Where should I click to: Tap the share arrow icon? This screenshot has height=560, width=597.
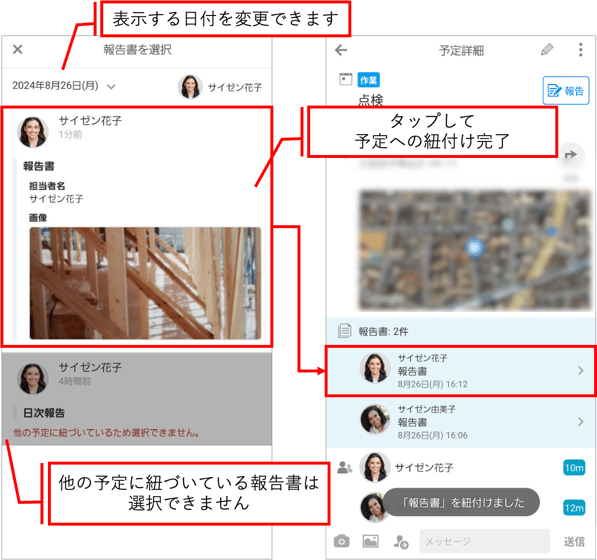[x=570, y=155]
